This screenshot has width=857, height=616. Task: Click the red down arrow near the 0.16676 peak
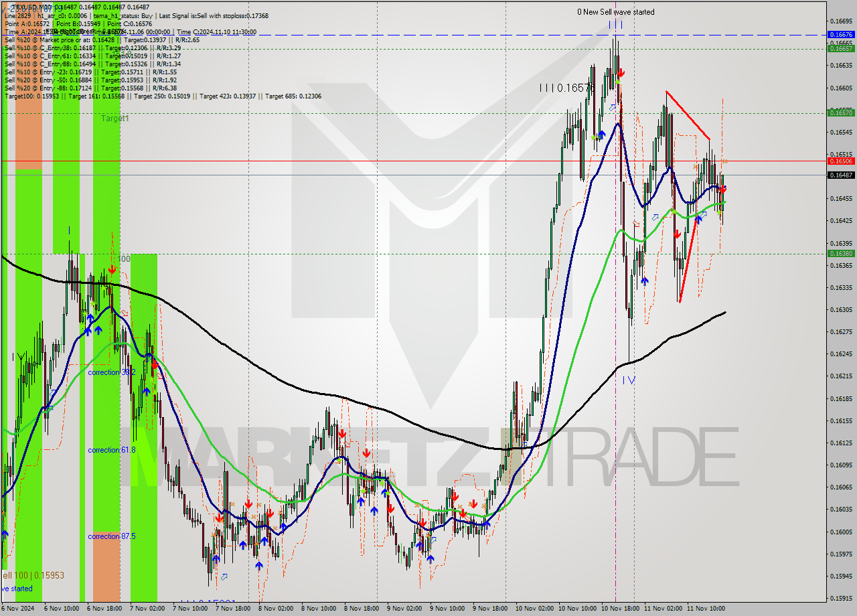coord(621,72)
